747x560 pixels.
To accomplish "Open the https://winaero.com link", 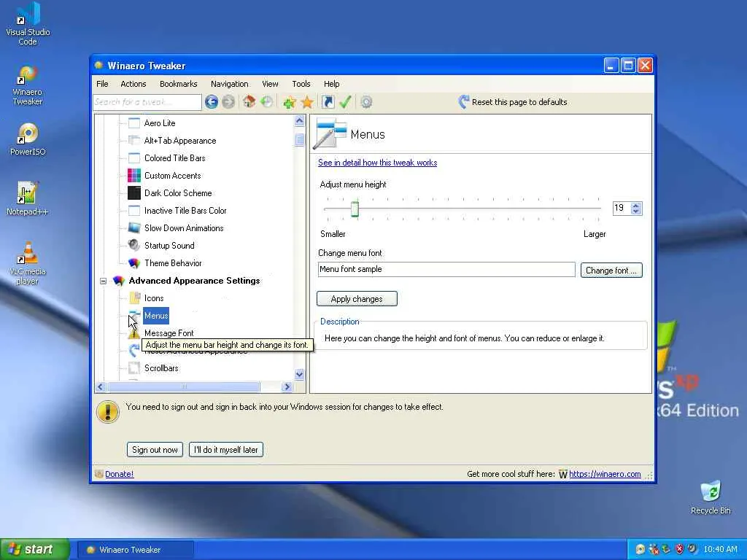I will 605,474.
